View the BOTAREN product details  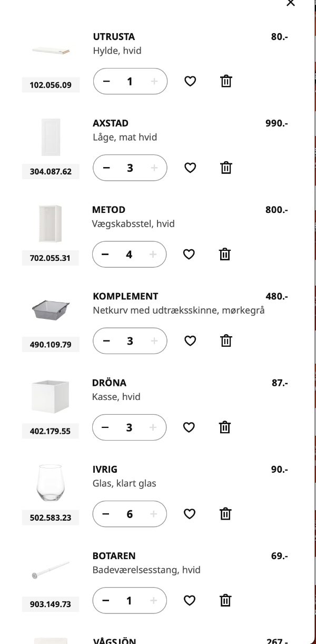115,555
